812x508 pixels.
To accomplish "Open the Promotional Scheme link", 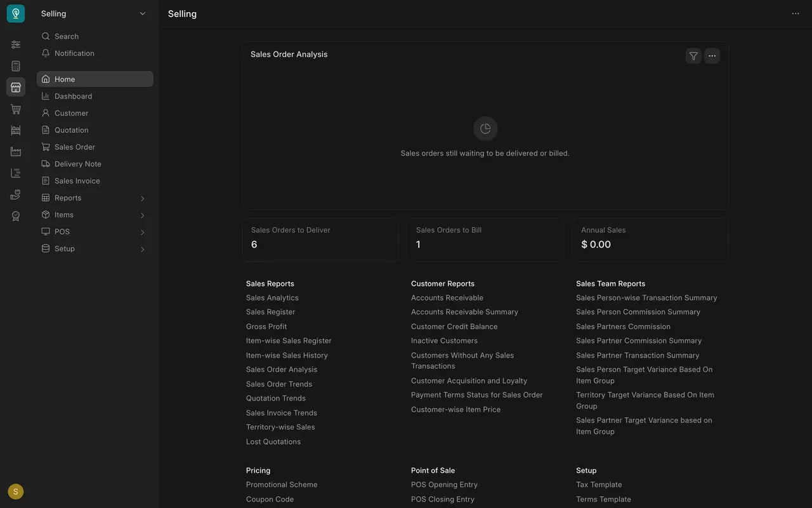I will (282, 485).
